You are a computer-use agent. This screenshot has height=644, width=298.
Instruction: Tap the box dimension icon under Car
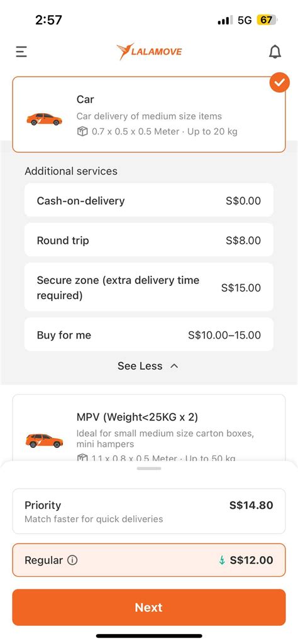point(82,131)
